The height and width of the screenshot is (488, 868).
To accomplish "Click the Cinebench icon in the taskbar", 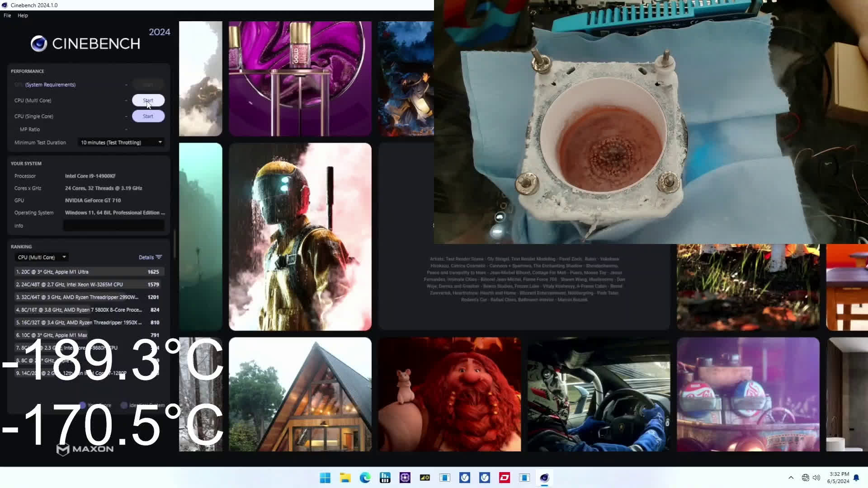I will coord(544,478).
